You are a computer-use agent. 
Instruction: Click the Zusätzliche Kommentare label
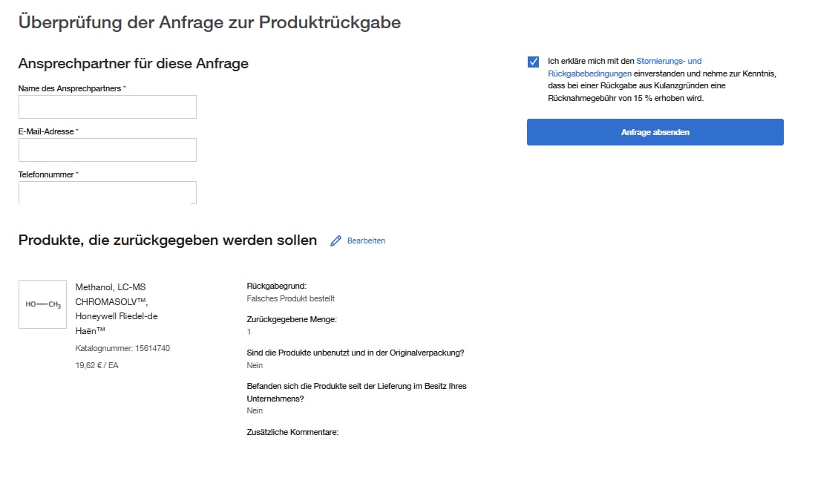pos(292,431)
